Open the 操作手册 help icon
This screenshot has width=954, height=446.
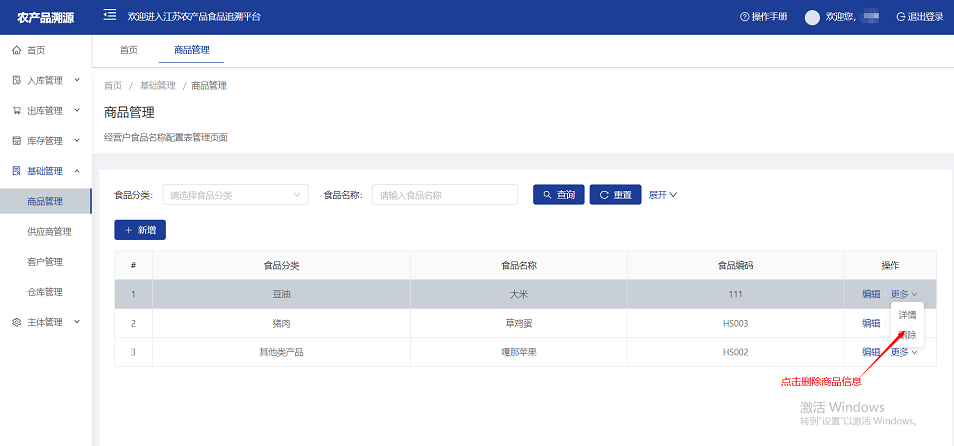pyautogui.click(x=744, y=17)
